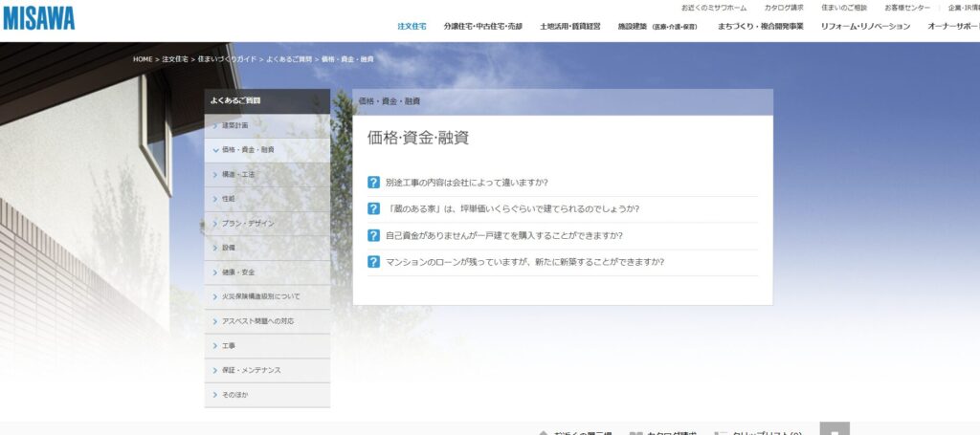
Task: Click the gray scroll-to-top button at bottom
Action: (x=835, y=429)
